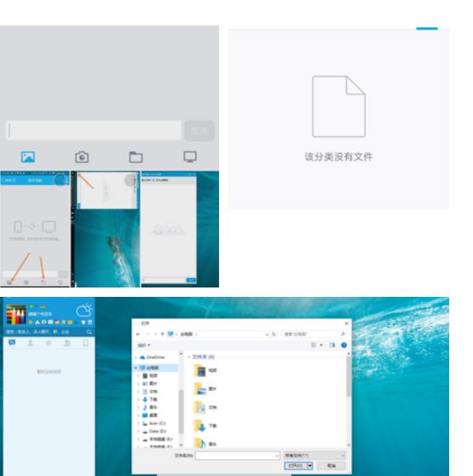Screen dimensions: 473x476
Task: Switch to the messages chat-bubble tab
Action: point(12,343)
